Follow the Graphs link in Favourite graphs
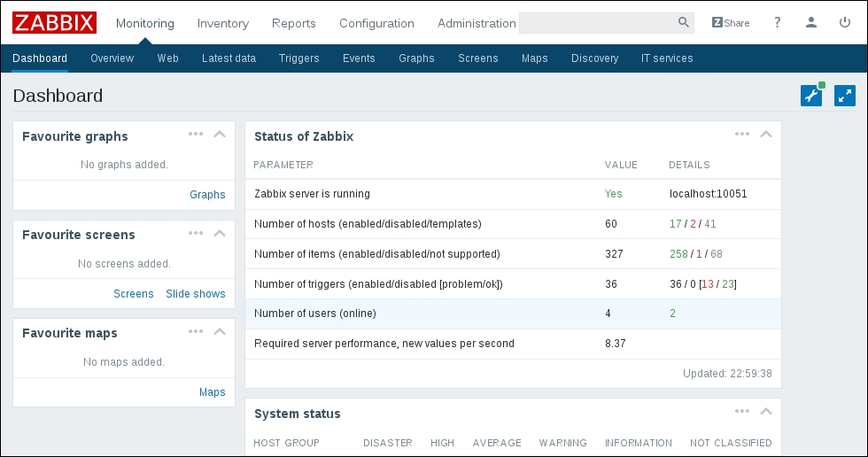Image resolution: width=868 pixels, height=457 pixels. click(207, 195)
